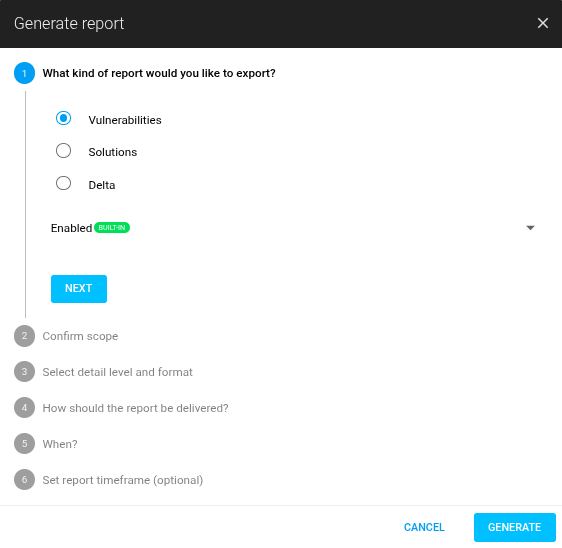Click the step 4 number circle
The image size is (562, 548).
[24, 408]
